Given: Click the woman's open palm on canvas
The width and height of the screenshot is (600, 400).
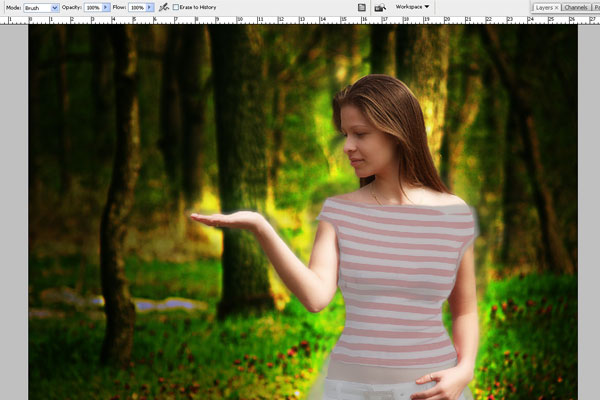Looking at the screenshot, I should (220, 218).
